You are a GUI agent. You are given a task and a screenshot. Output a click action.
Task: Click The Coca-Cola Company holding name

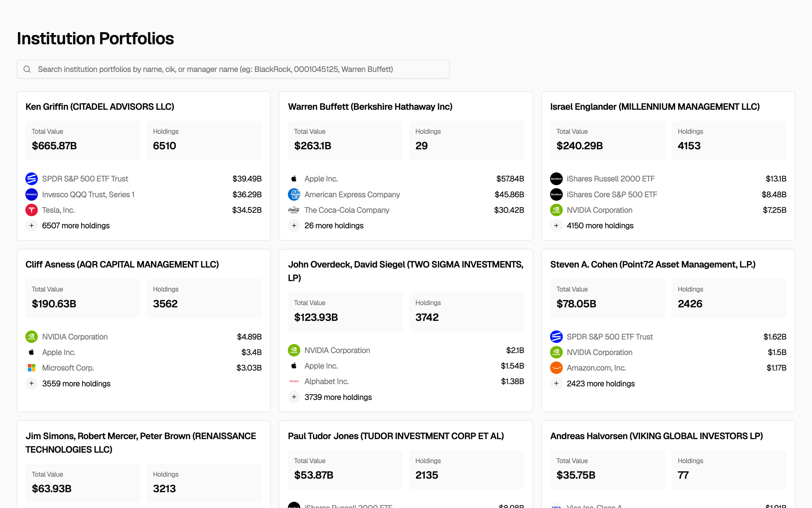click(x=347, y=210)
